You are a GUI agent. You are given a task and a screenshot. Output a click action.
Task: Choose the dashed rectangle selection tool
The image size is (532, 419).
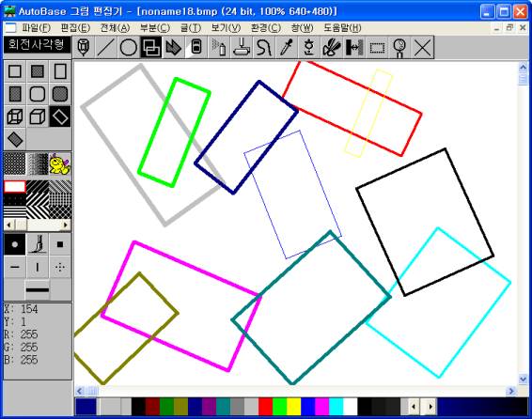coord(377,48)
